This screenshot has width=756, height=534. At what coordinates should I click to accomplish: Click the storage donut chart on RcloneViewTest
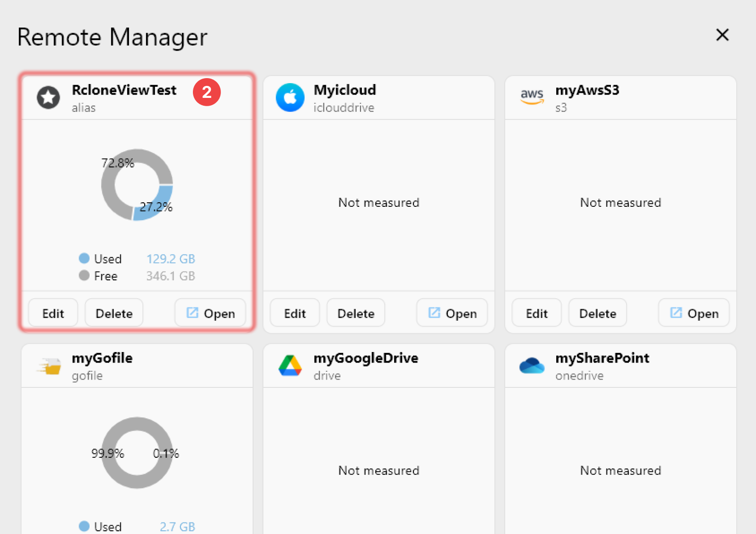coord(136,185)
